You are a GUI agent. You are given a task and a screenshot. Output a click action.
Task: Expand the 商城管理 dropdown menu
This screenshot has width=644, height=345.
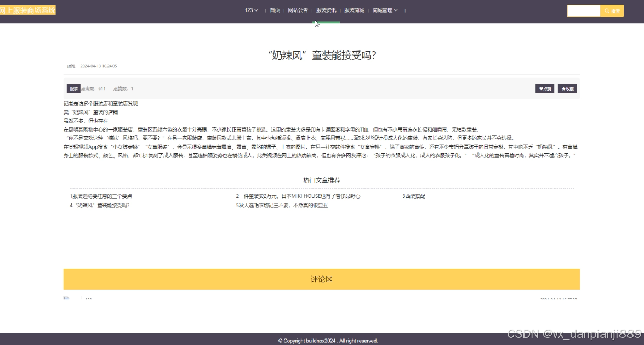click(x=385, y=10)
